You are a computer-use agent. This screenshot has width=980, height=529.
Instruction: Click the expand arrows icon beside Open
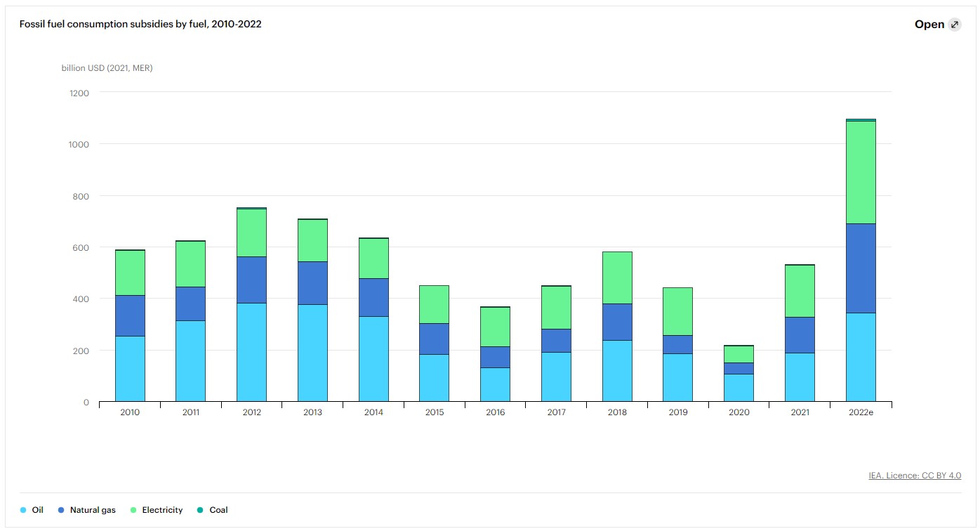(954, 25)
